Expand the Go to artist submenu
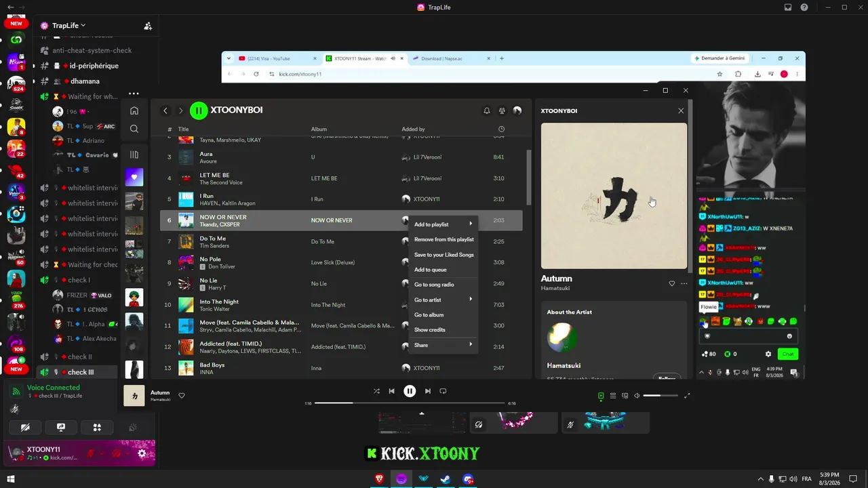Viewport: 868px width, 488px height. tap(443, 300)
